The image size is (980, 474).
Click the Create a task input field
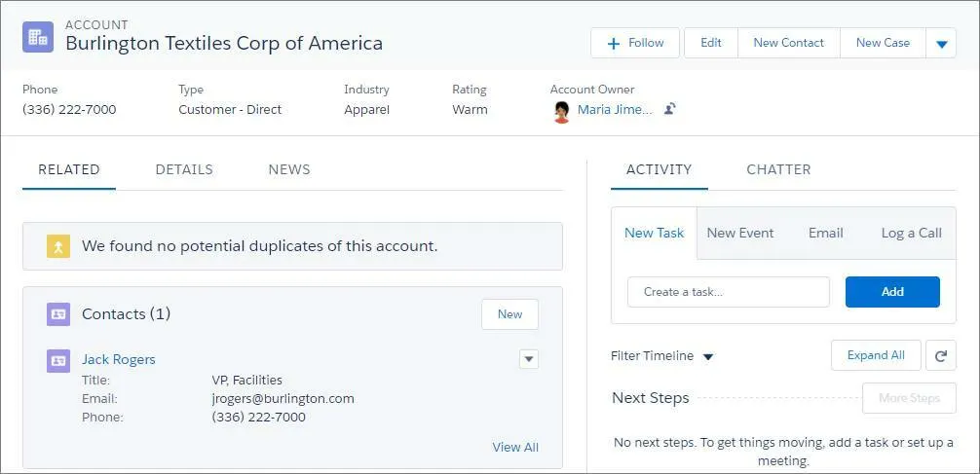coord(728,292)
